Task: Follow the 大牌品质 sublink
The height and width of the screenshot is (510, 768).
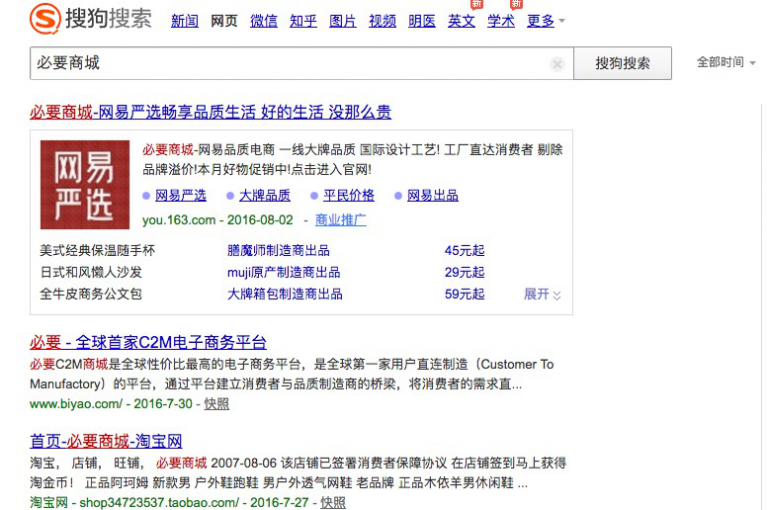Action: (264, 195)
